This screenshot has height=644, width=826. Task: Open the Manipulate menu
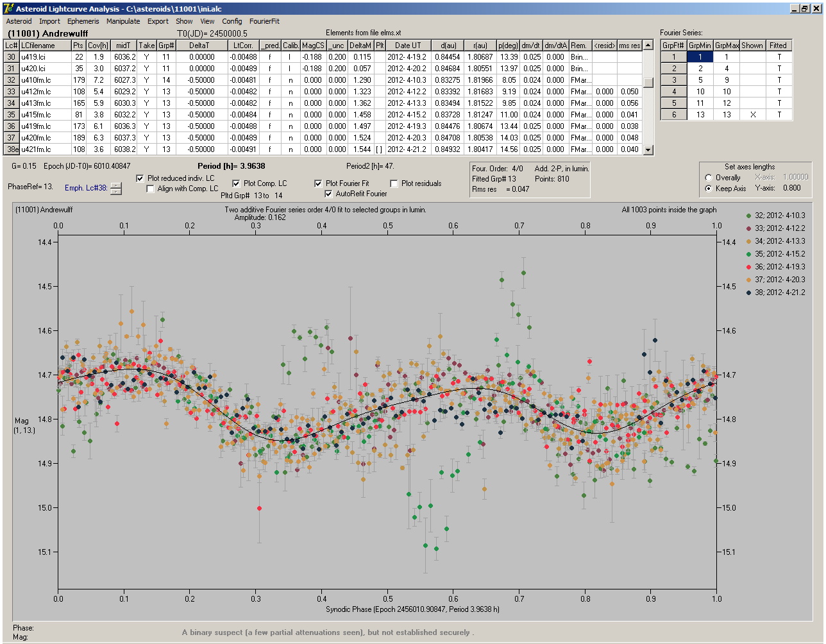coord(123,21)
